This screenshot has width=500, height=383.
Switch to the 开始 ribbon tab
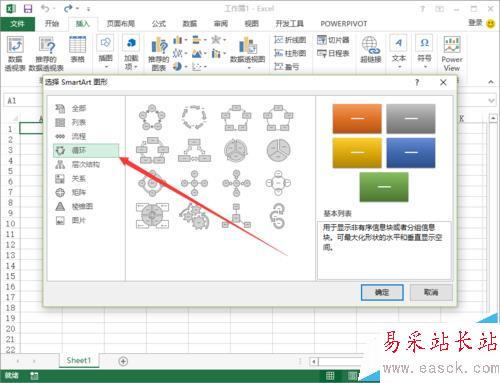point(52,24)
